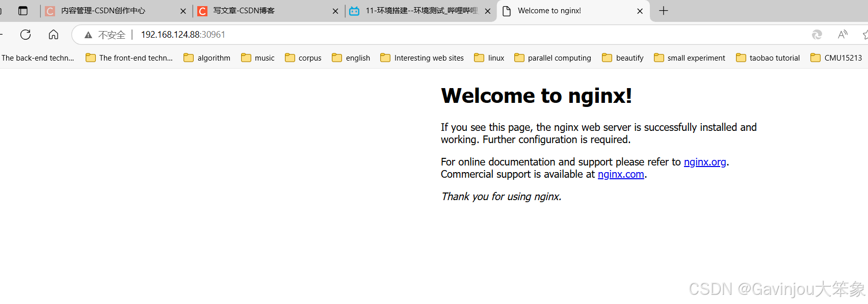868x304 pixels.
Task: Open the taobao tutorial bookmark folder
Action: pos(768,58)
